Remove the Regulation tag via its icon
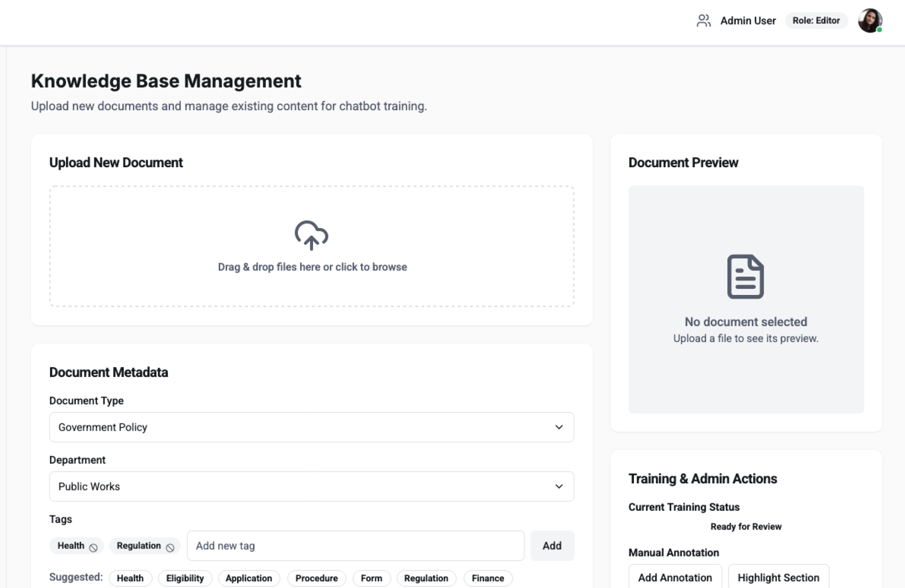The height and width of the screenshot is (588, 905). (170, 547)
